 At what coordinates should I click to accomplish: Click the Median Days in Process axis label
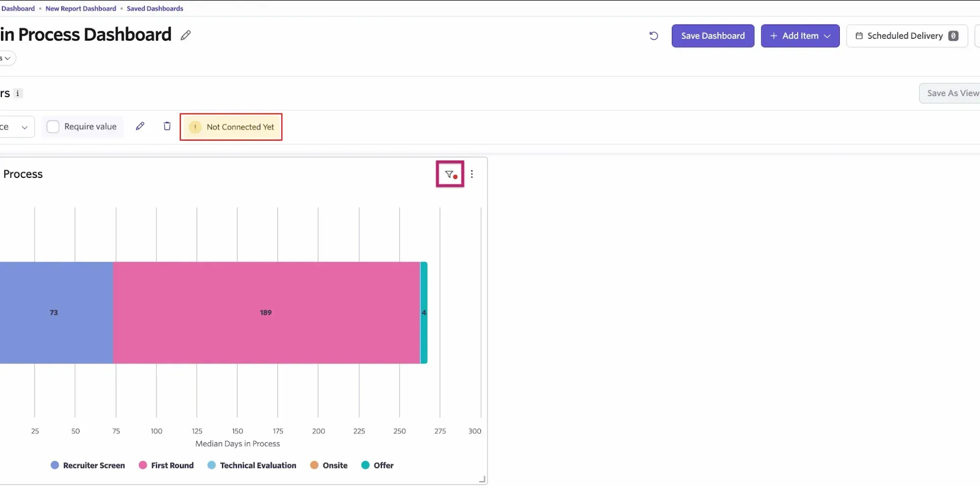pos(238,444)
